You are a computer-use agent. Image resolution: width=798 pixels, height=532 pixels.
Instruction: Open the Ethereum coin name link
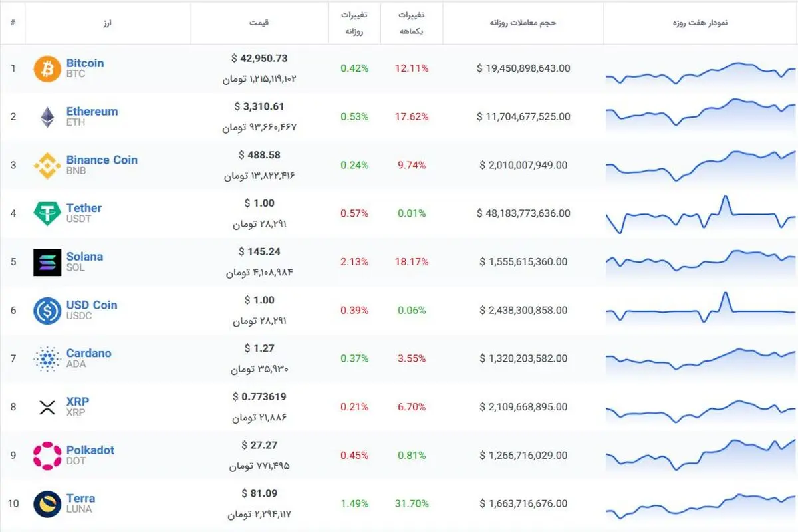pos(92,112)
